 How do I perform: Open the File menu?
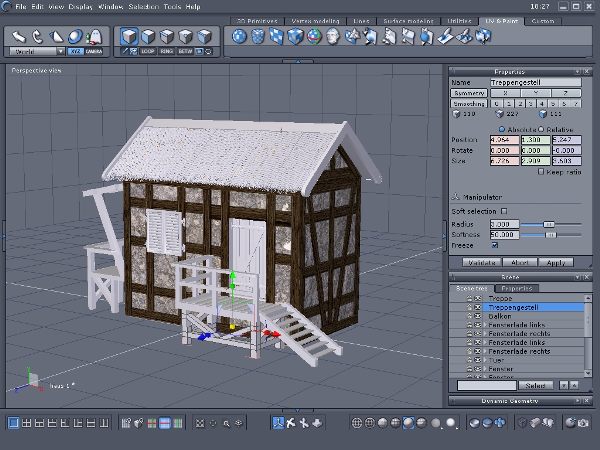point(21,7)
